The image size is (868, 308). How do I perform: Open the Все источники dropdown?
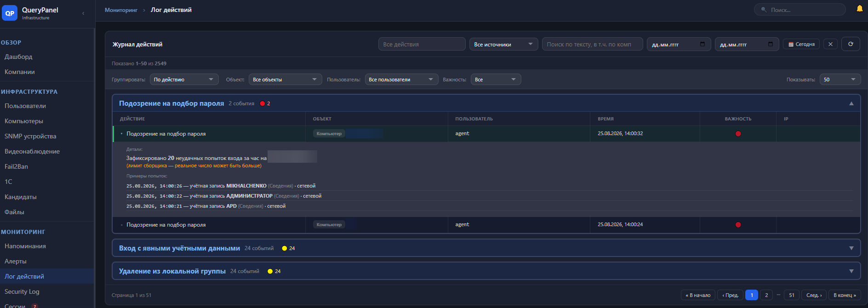click(503, 44)
